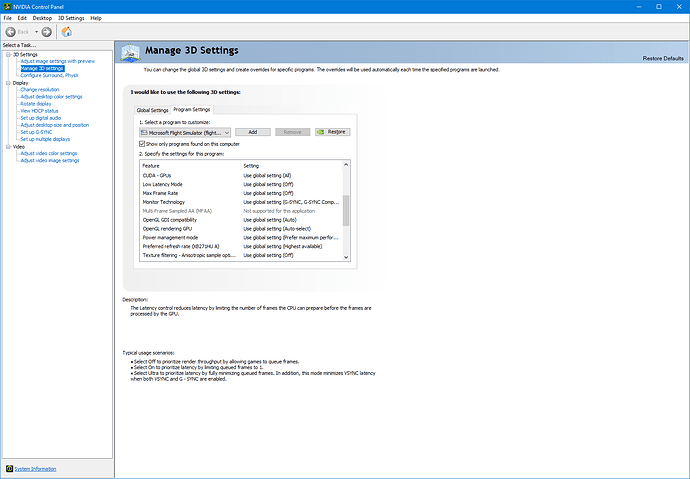This screenshot has width=690, height=479.
Task: Select the Preferred refresh rate row
Action: click(x=241, y=246)
